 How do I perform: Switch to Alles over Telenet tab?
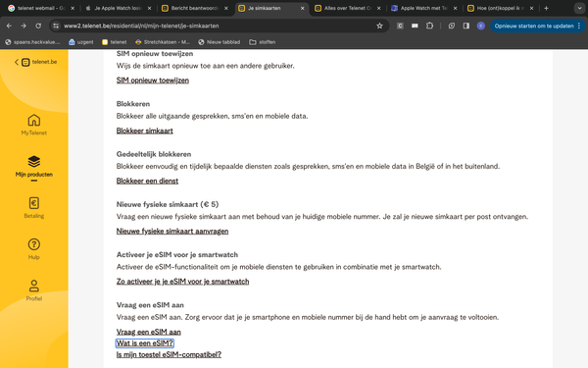pyautogui.click(x=348, y=8)
